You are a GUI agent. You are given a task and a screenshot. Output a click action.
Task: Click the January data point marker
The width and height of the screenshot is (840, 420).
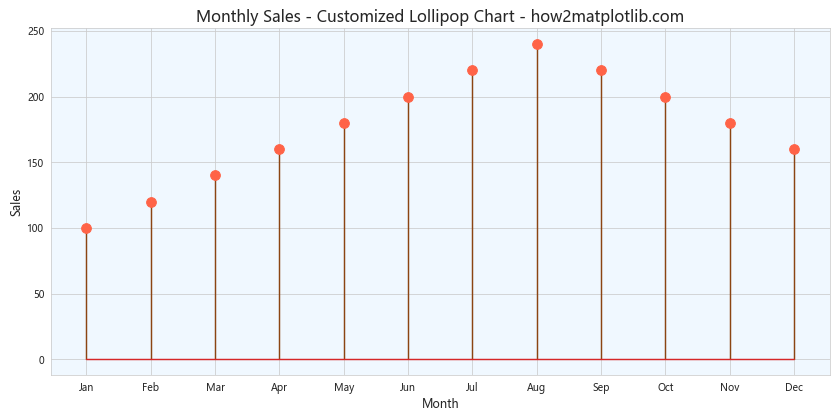pyautogui.click(x=86, y=228)
